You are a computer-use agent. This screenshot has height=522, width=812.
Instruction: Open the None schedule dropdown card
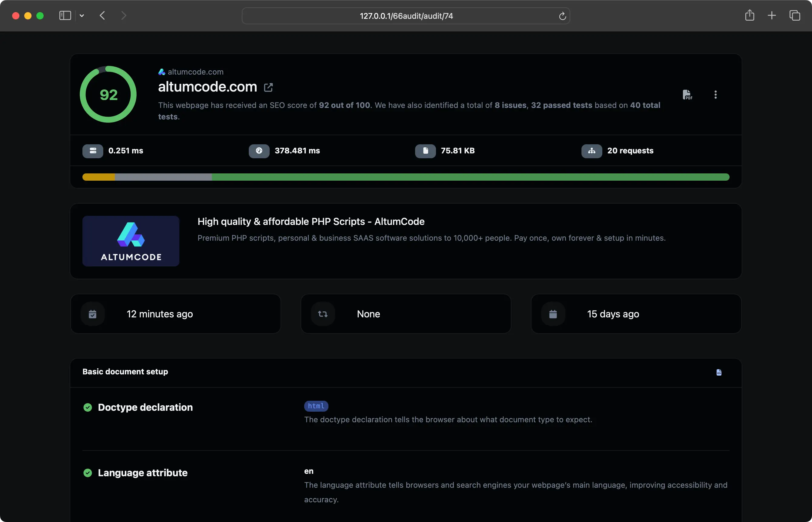click(x=405, y=313)
